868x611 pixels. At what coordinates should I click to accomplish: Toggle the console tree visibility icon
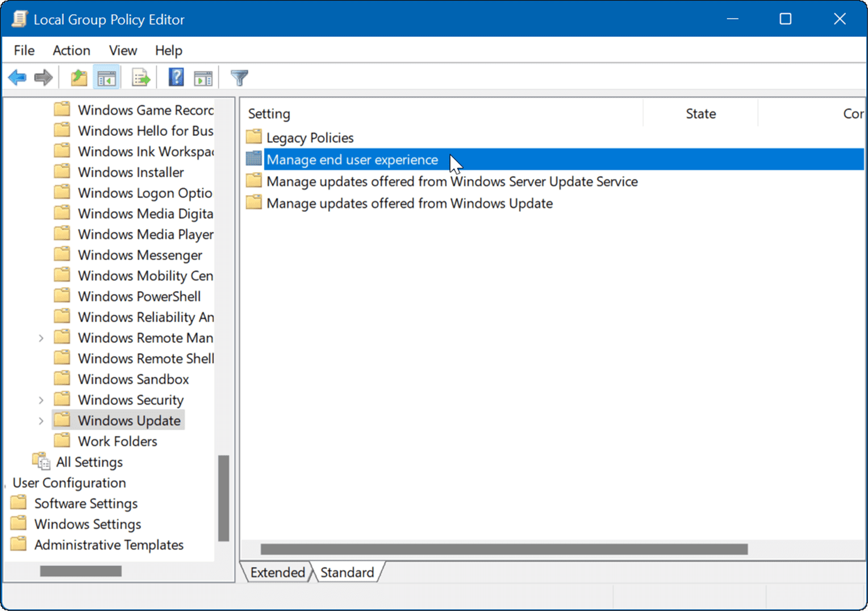[x=107, y=77]
